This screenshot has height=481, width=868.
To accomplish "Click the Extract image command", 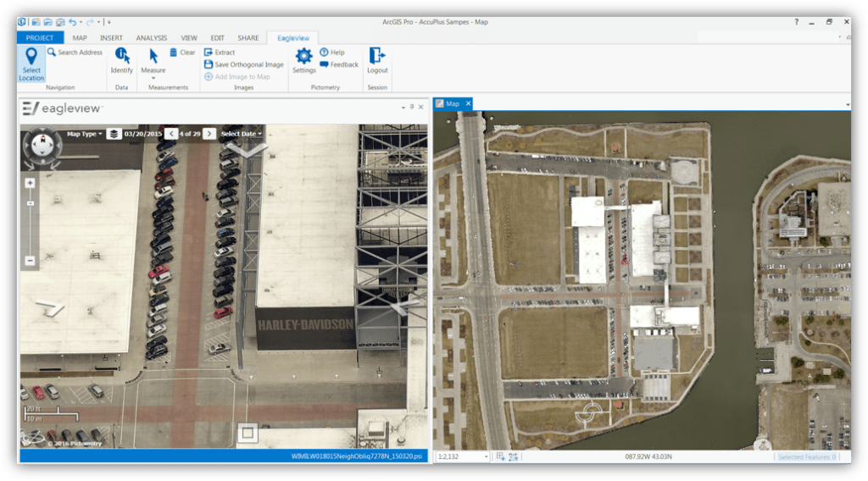I will (x=220, y=53).
